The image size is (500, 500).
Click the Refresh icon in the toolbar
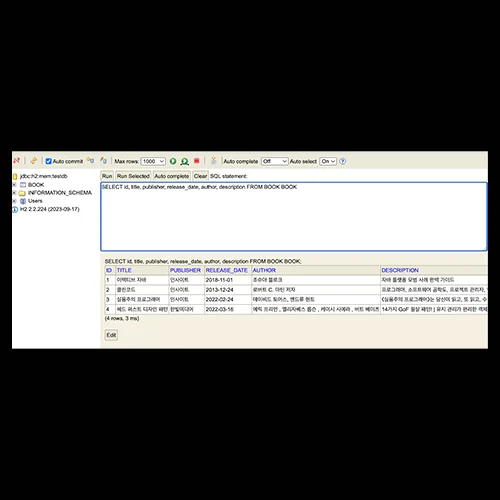pyautogui.click(x=34, y=161)
